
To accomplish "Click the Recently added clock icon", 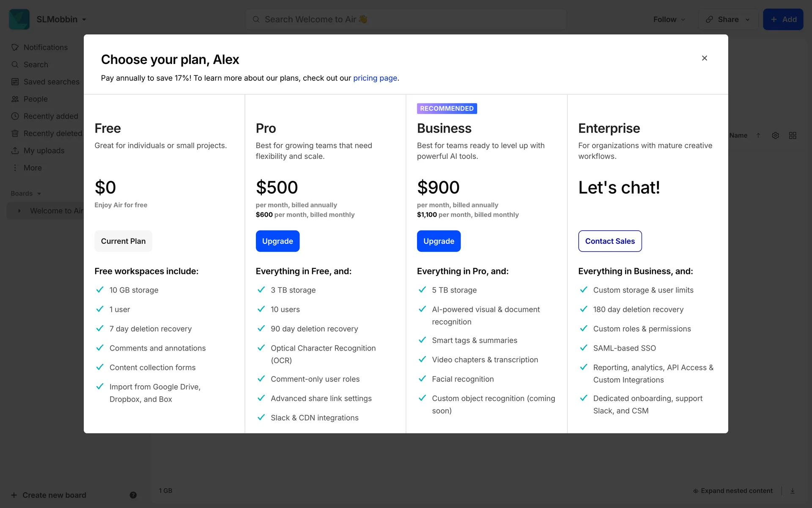I will click(15, 116).
